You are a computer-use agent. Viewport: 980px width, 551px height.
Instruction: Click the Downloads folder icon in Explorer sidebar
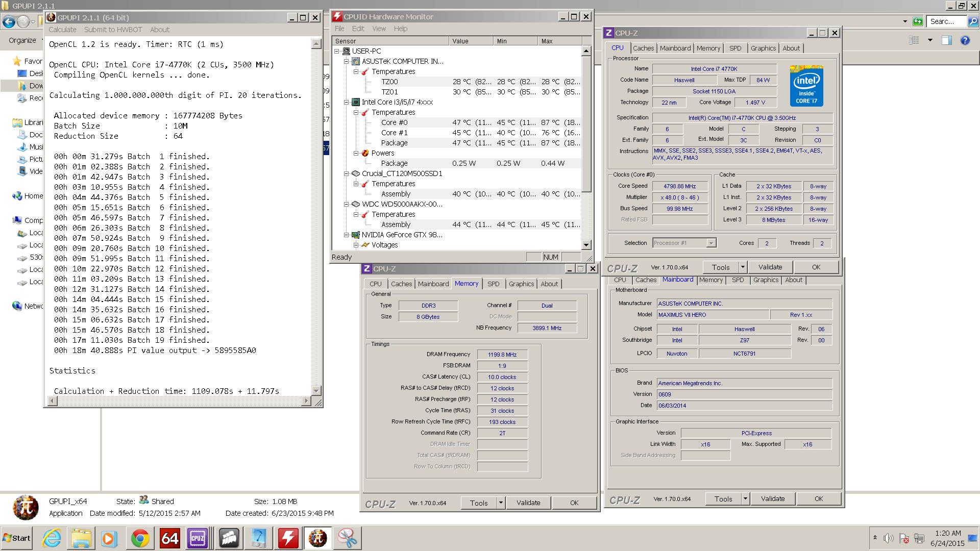tap(21, 86)
